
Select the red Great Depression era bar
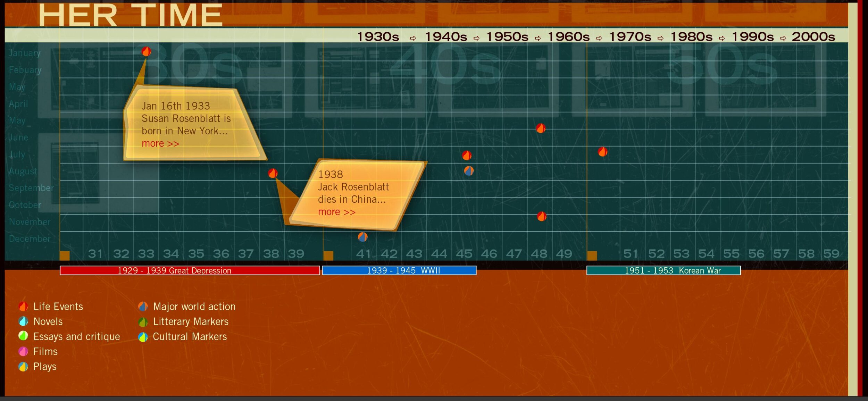tap(190, 270)
